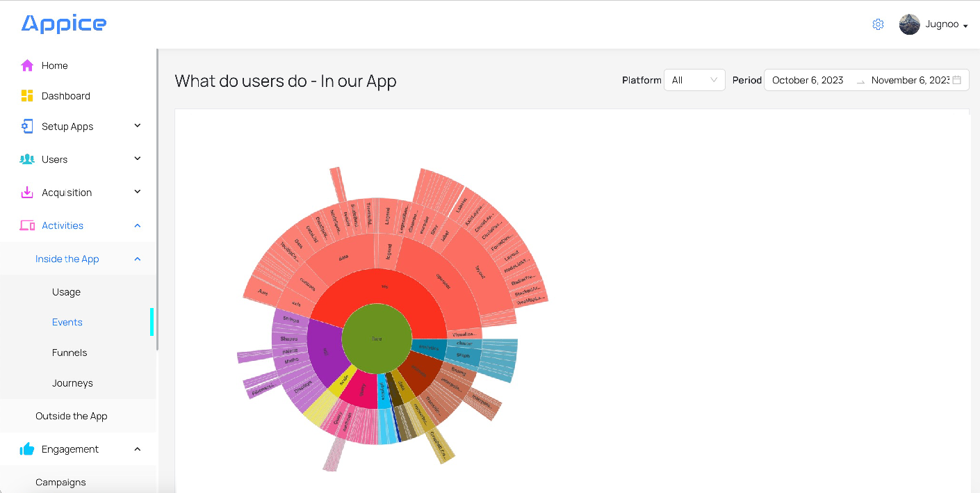Open Funnels in the sidebar
The image size is (980, 493).
coord(70,353)
